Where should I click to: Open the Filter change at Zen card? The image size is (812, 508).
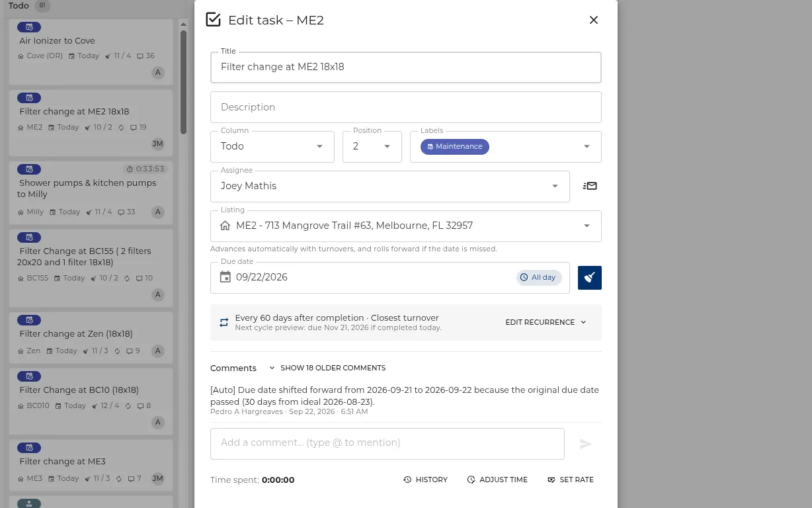click(x=91, y=337)
